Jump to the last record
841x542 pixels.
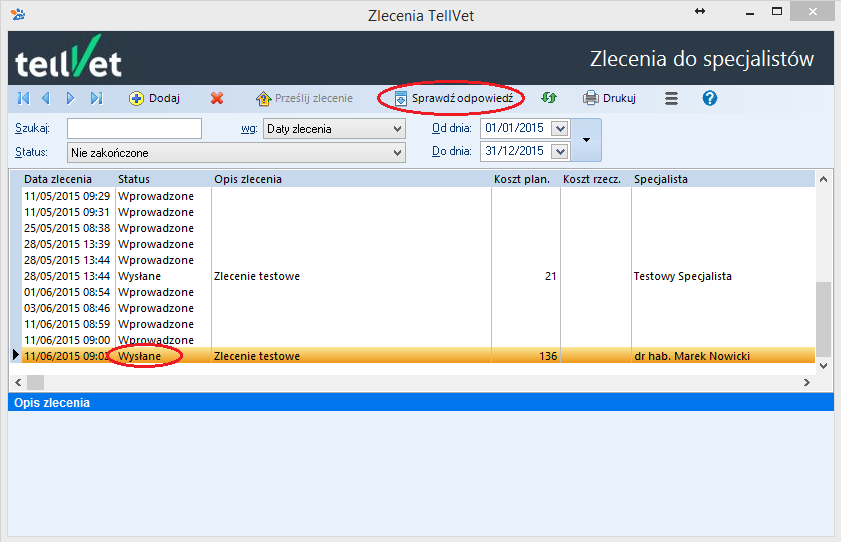(97, 98)
